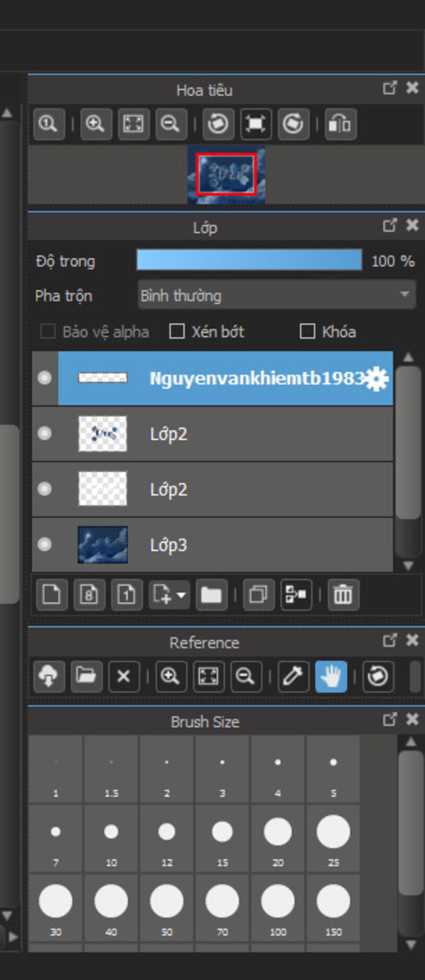Viewport: 425px width, 980px height.
Task: Delete the selected layer with trash icon
Action: (x=343, y=595)
